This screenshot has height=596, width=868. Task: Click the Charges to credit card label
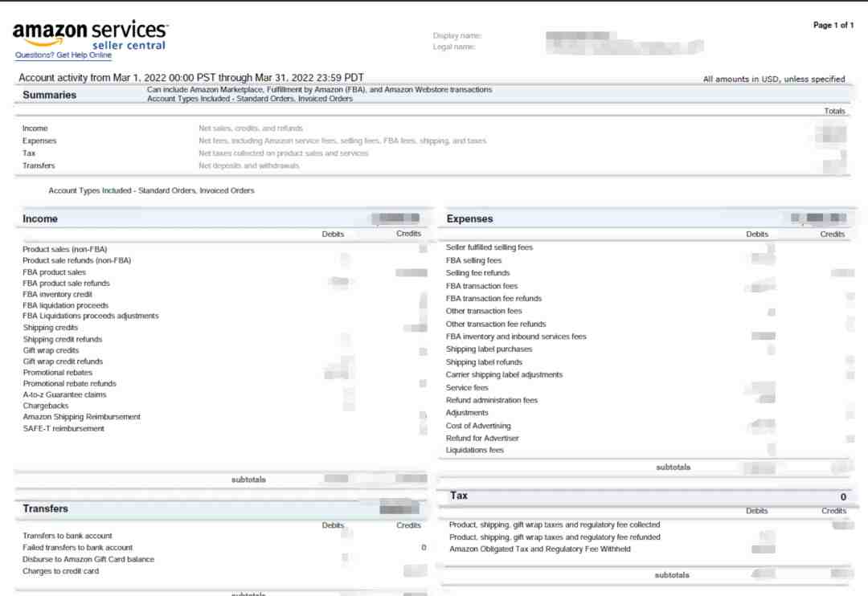click(x=61, y=571)
